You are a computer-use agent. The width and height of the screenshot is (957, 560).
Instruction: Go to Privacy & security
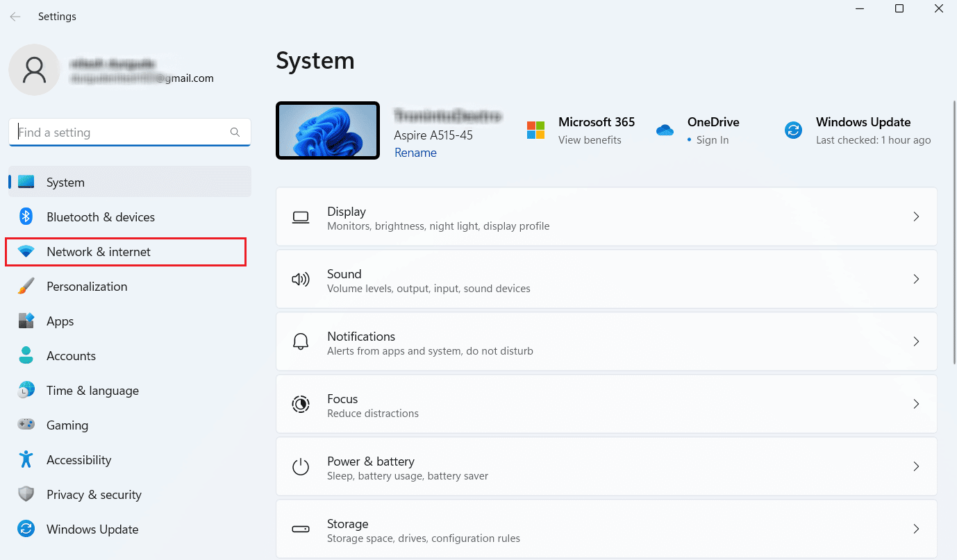click(x=130, y=495)
